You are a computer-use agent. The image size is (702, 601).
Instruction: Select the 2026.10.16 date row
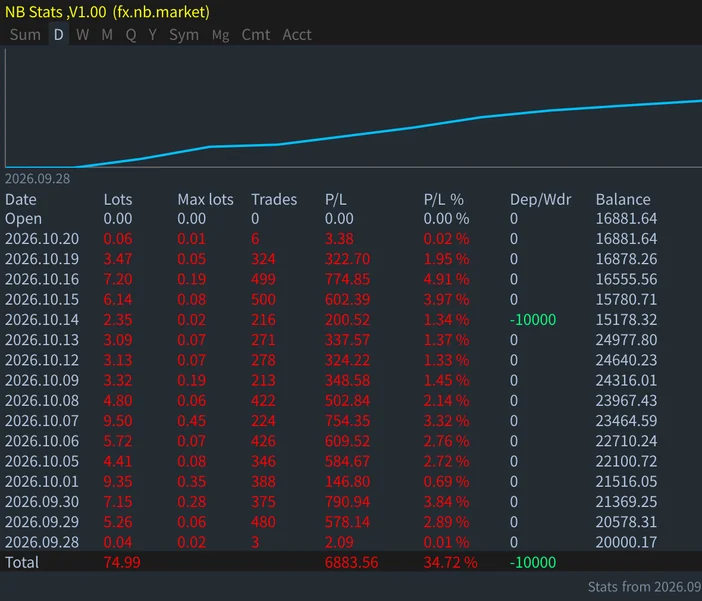tap(42, 279)
